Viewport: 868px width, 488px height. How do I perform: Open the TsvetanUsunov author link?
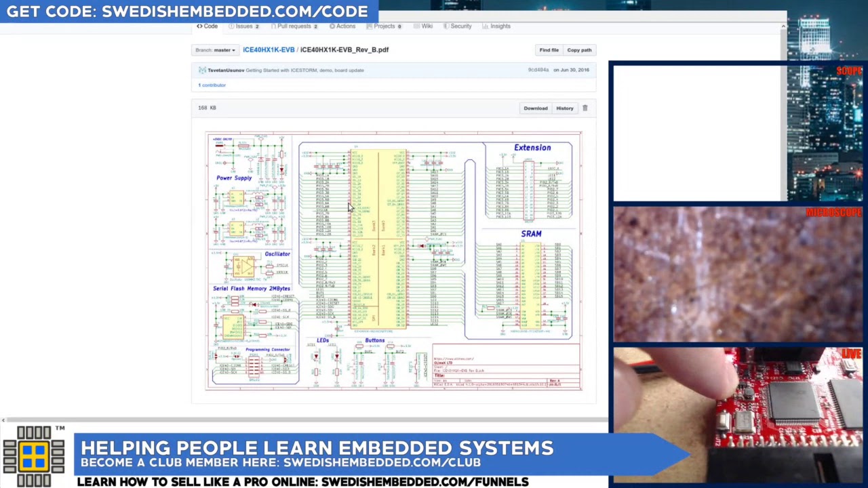(226, 70)
